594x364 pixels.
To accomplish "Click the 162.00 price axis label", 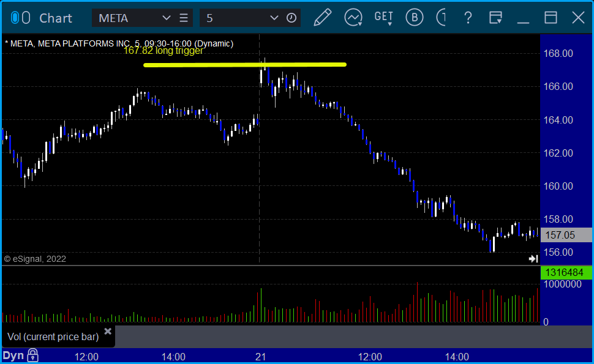I will [x=558, y=153].
